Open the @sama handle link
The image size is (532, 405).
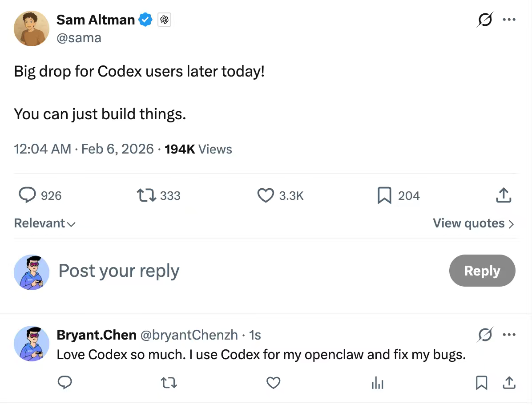click(79, 38)
